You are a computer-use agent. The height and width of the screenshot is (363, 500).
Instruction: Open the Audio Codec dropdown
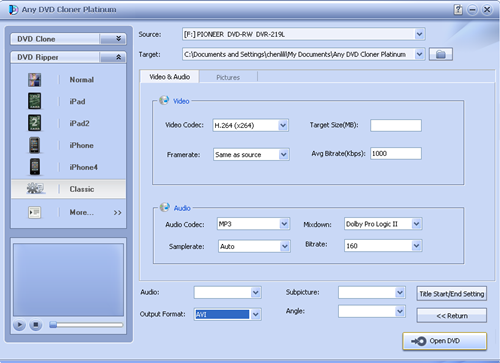pyautogui.click(x=284, y=224)
